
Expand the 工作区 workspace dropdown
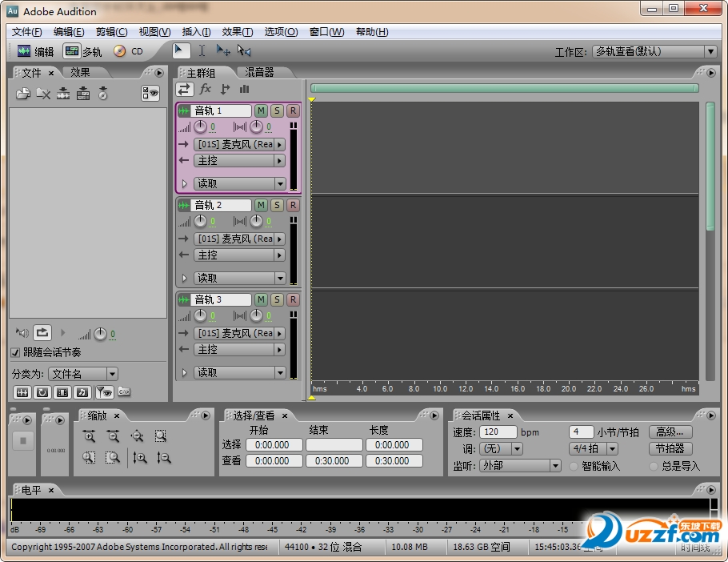[654, 51]
